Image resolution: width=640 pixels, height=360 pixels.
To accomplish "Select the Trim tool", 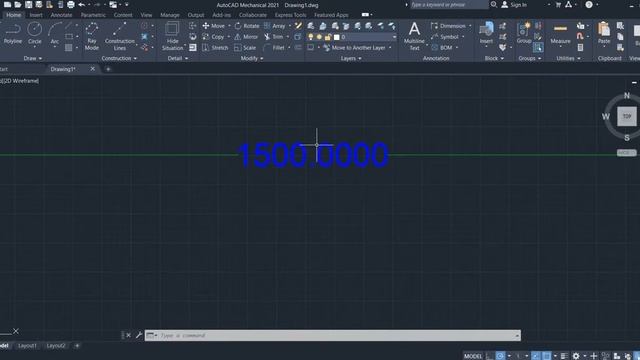I will coord(273,37).
